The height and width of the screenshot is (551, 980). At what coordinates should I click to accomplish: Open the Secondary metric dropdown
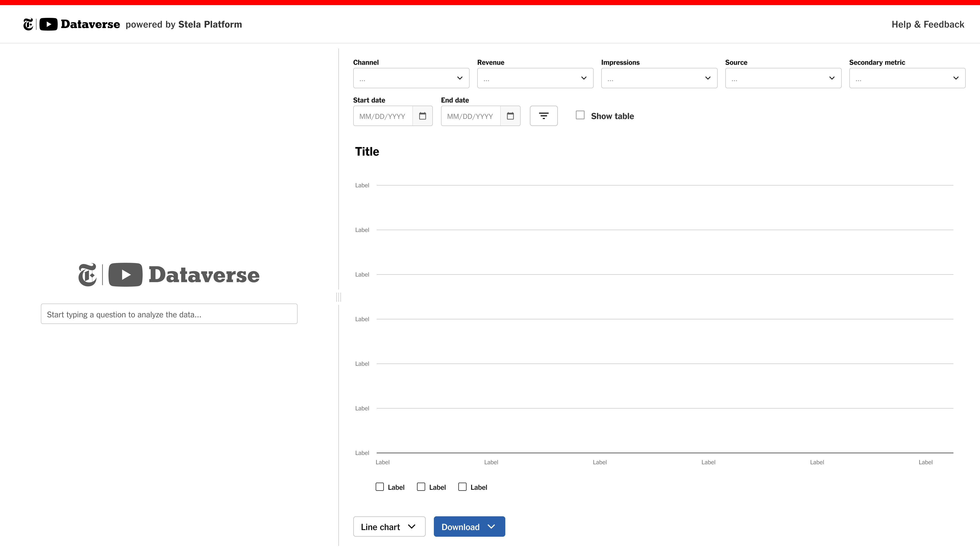[907, 78]
